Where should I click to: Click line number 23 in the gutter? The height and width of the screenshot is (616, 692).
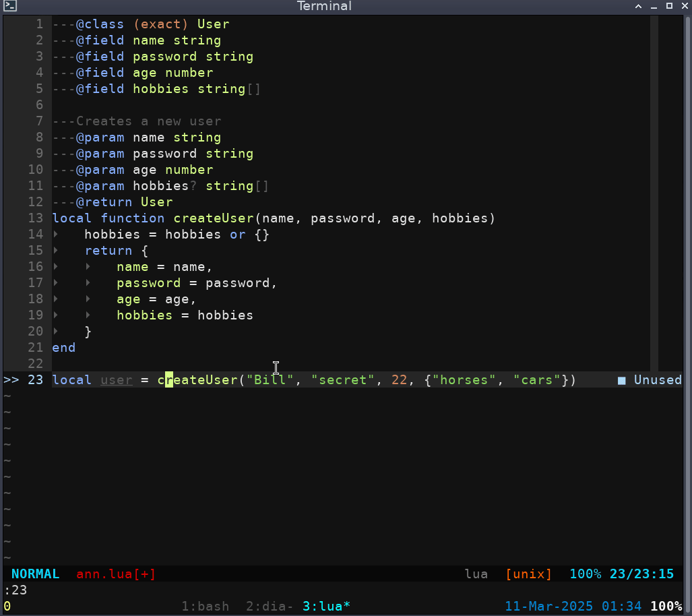pyautogui.click(x=35, y=379)
